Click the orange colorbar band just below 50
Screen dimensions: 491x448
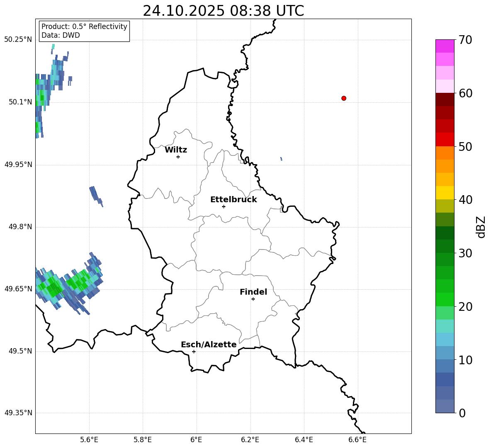tap(445, 153)
